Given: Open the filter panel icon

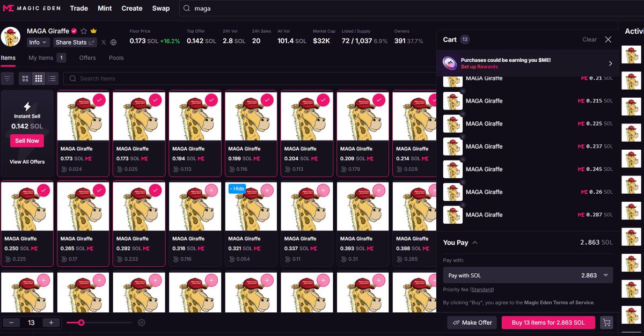Looking at the screenshot, I should click(x=8, y=78).
